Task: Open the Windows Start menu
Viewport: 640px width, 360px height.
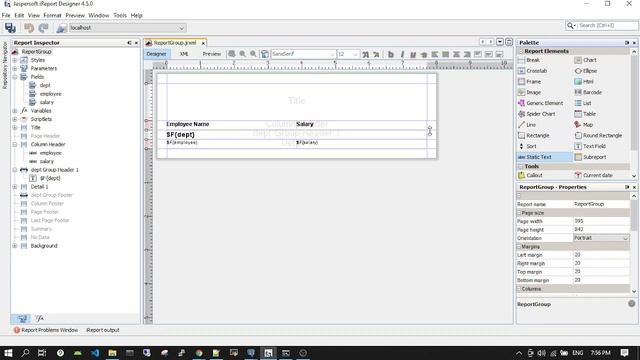Action: (x=8, y=353)
